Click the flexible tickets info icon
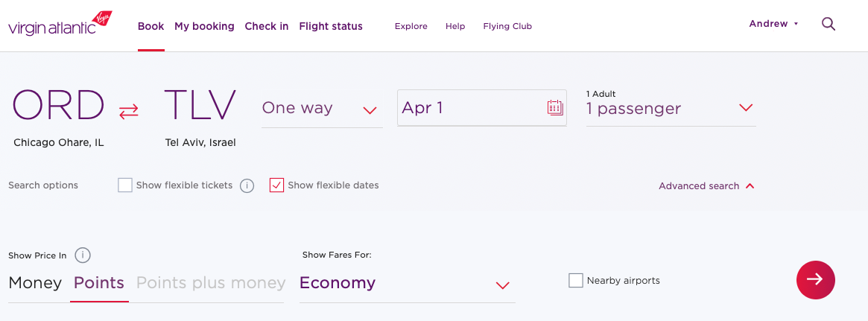Screen dimensions: 868x321 pos(247,186)
